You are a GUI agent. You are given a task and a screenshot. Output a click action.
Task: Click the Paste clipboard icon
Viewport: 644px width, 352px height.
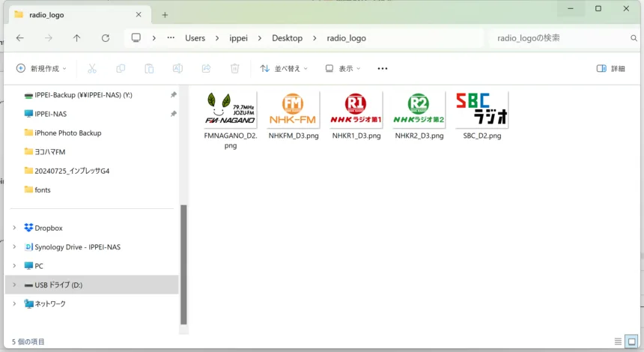click(x=149, y=69)
